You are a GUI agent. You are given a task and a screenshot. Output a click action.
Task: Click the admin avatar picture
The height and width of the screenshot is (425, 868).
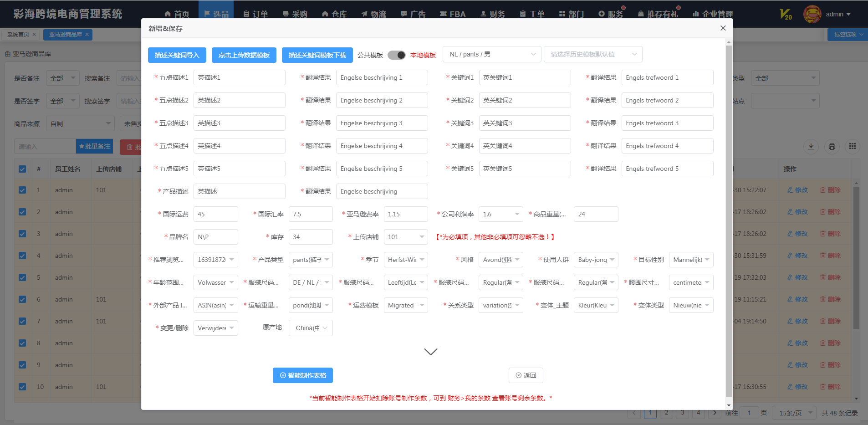pos(812,15)
